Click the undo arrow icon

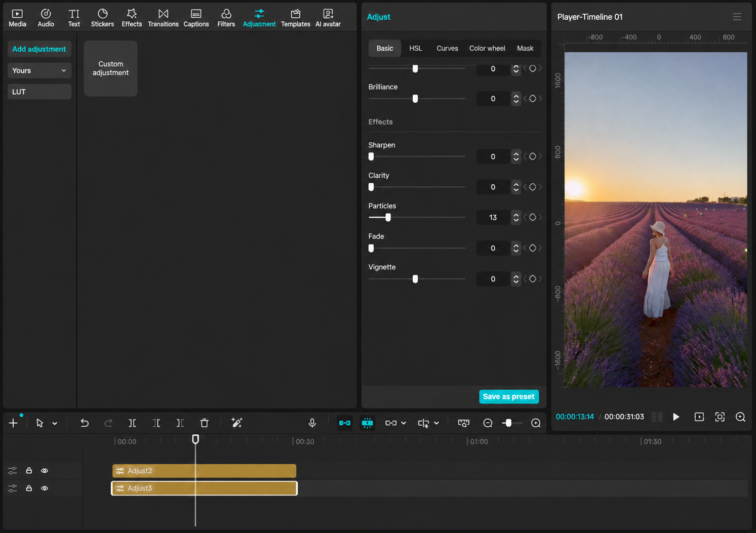pos(85,423)
